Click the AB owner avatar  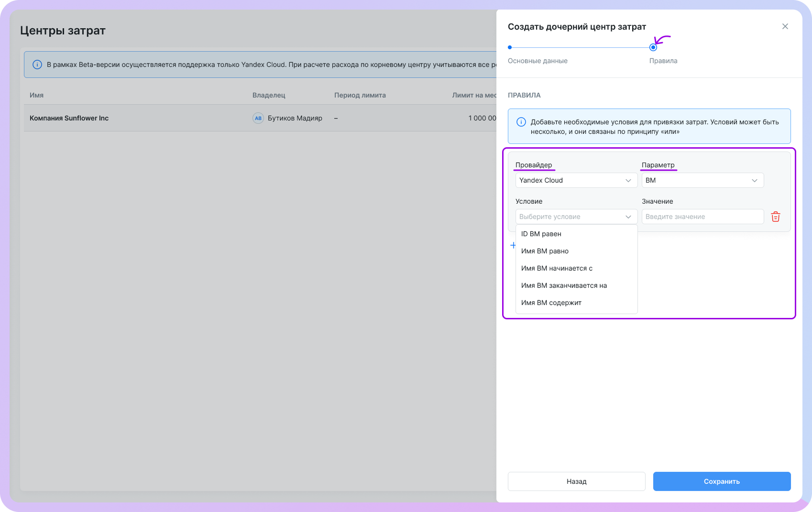click(x=258, y=118)
